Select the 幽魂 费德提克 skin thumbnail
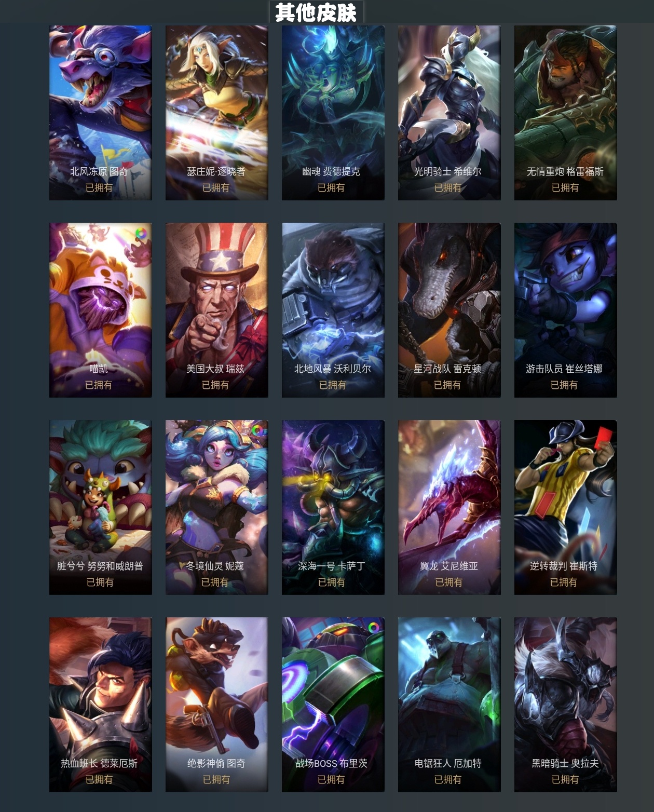 (333, 113)
